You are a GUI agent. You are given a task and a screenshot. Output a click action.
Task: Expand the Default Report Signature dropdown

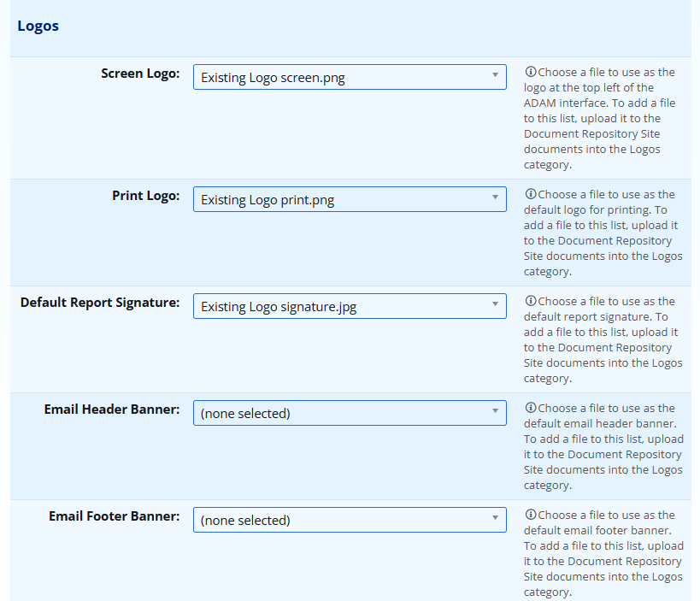(x=350, y=307)
